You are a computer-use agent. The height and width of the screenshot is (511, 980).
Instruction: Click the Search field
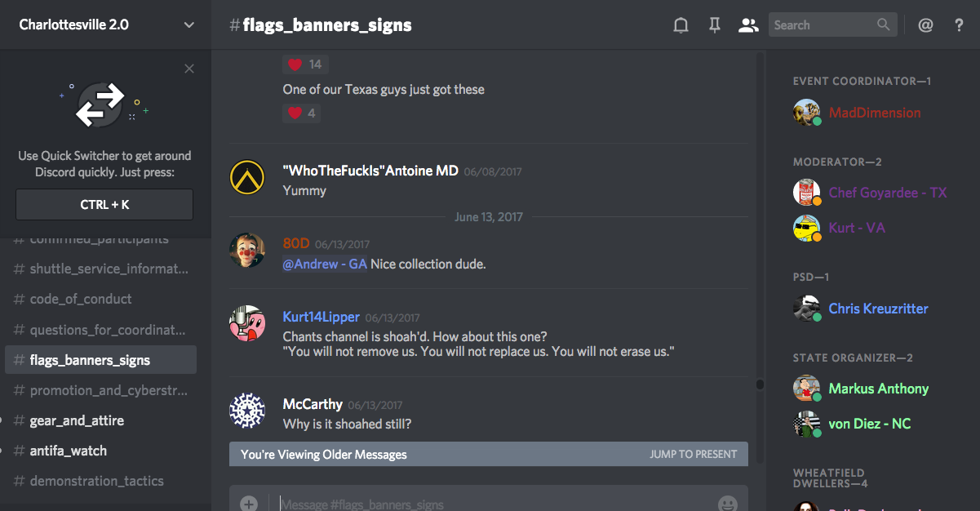click(832, 24)
